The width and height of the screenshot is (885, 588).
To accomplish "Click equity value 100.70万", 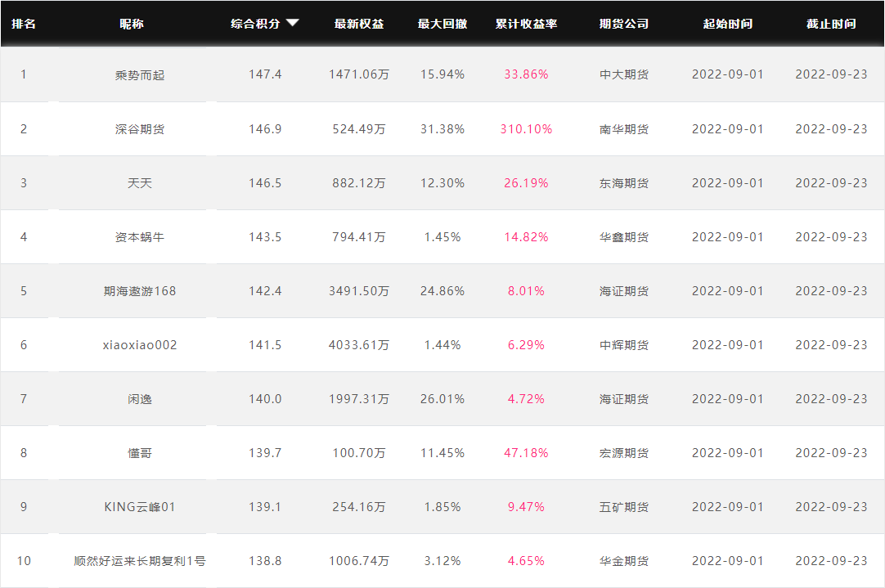I will coord(359,453).
